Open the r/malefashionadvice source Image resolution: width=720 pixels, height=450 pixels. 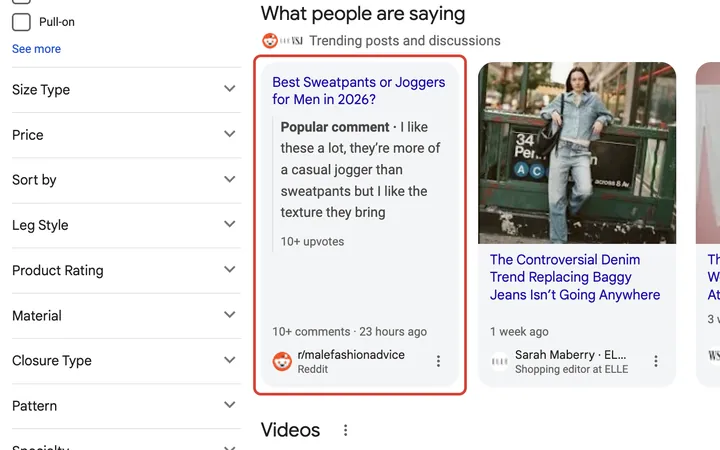(351, 354)
